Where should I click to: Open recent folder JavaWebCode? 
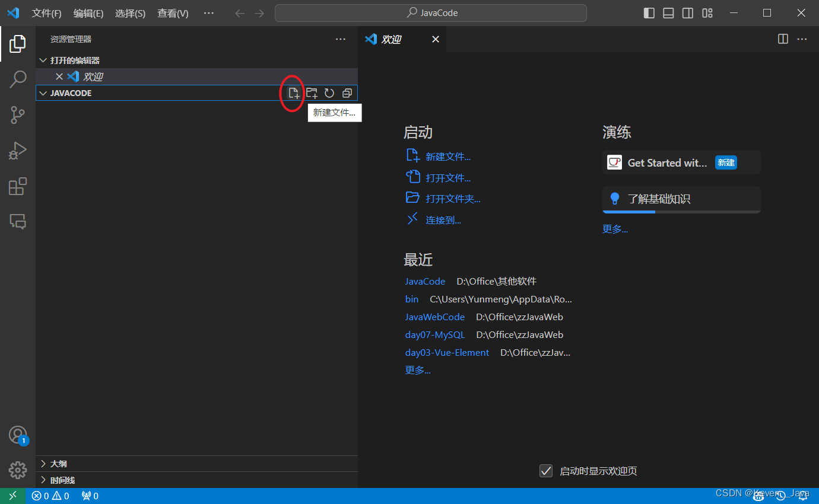[435, 317]
